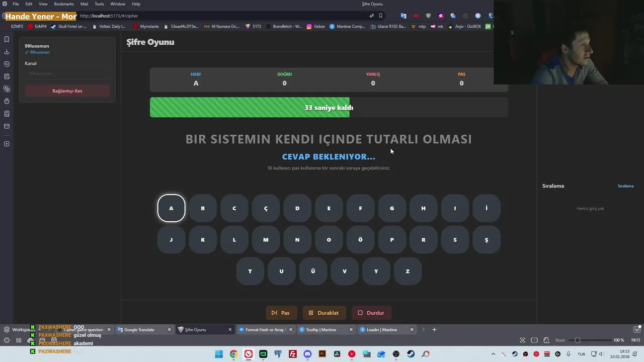Adjust the page zoom slider handle
This screenshot has width=644, height=362.
[x=578, y=340]
